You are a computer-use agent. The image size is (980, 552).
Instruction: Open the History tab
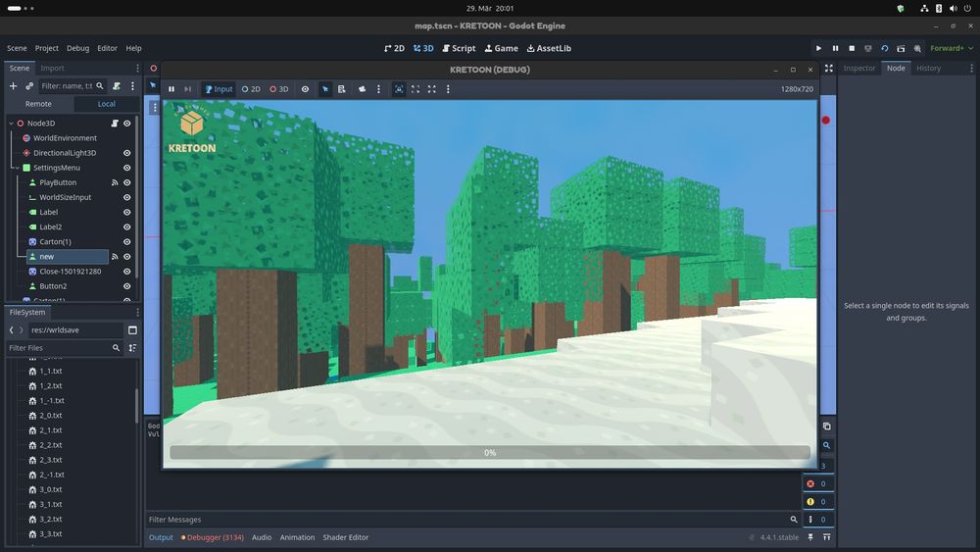(x=929, y=68)
